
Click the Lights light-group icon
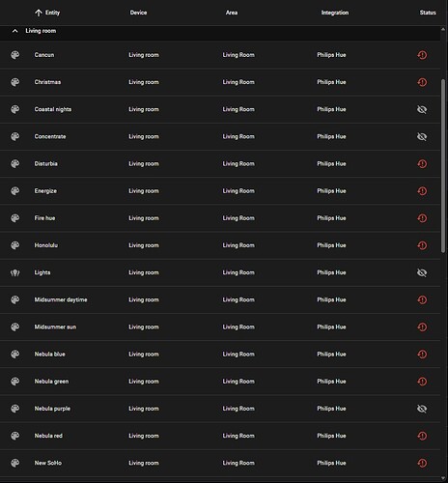coord(15,272)
